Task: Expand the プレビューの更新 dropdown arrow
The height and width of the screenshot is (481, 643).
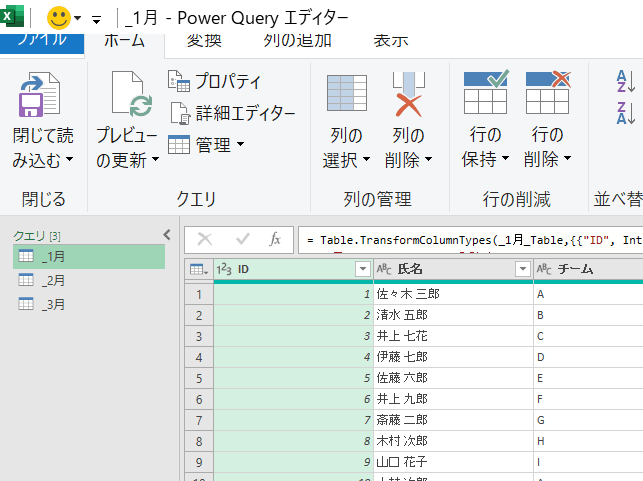Action: click(155, 159)
